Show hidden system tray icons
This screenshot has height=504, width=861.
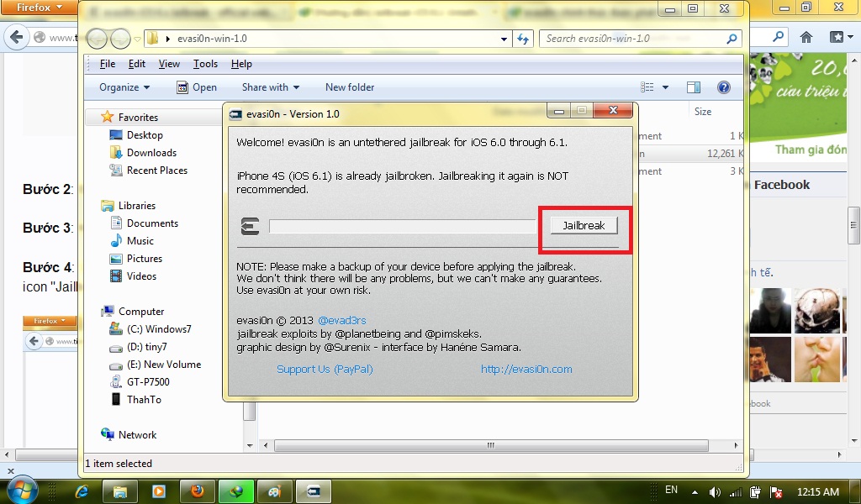(x=695, y=492)
